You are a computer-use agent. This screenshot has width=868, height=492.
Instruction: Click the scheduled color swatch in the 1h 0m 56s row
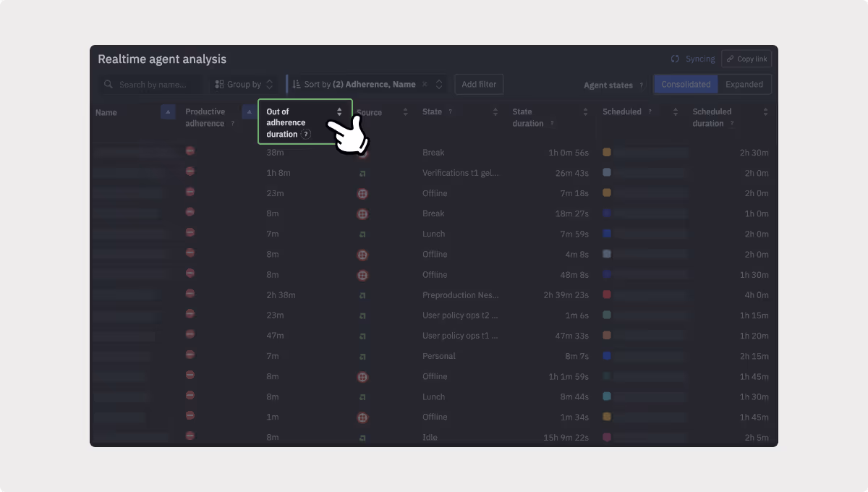pyautogui.click(x=607, y=152)
